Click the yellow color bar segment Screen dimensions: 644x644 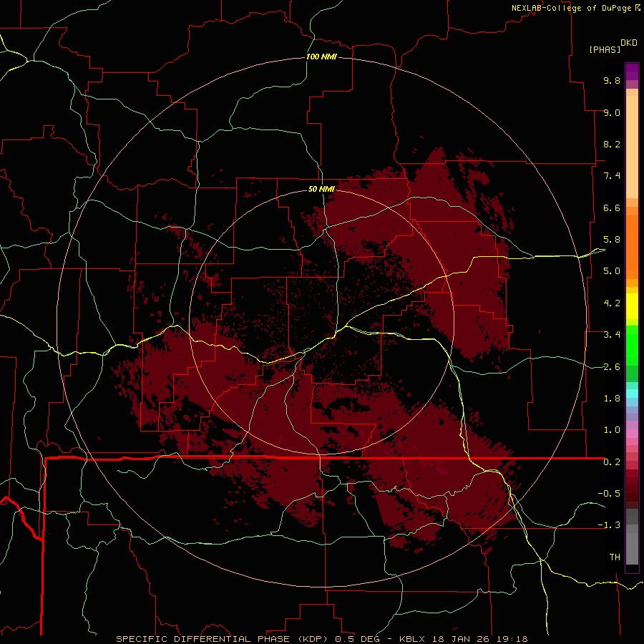[632, 306]
